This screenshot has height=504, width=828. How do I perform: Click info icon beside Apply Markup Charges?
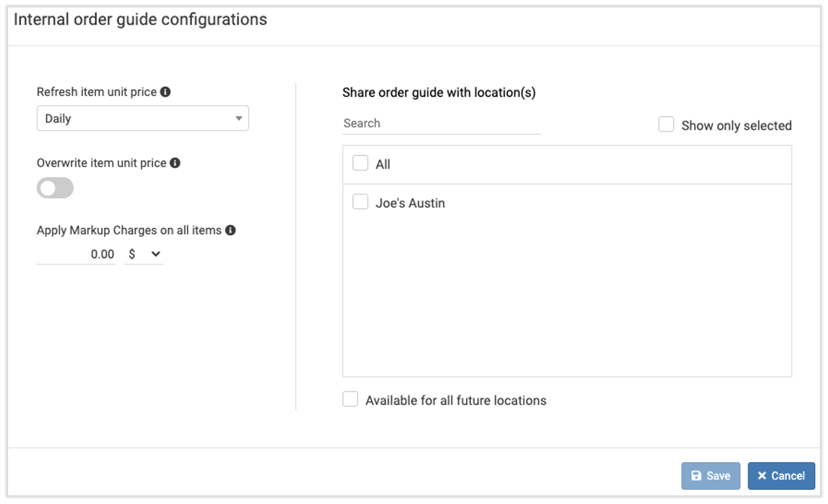coord(231,230)
